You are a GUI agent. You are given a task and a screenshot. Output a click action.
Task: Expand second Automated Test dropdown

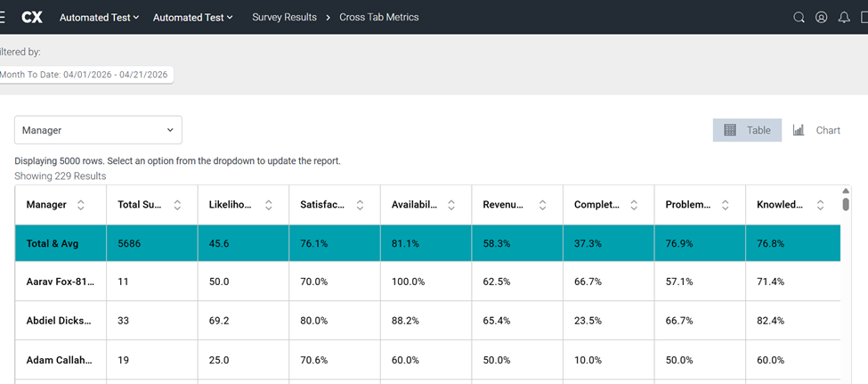pos(192,17)
